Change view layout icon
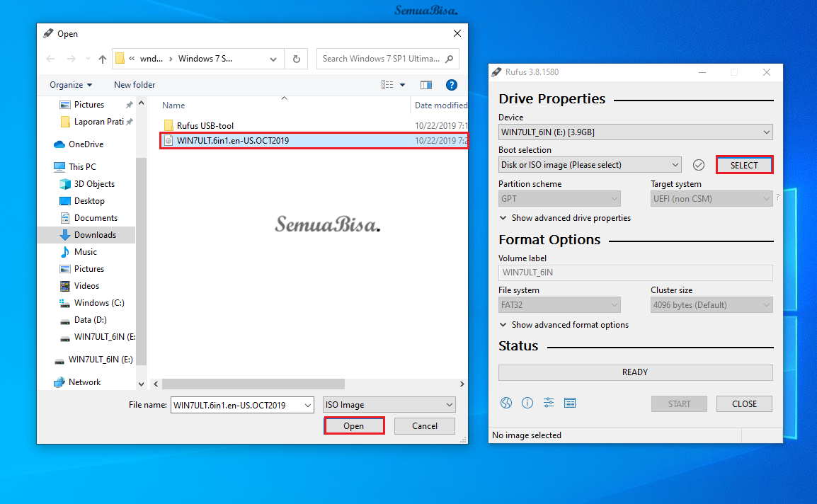Image resolution: width=817 pixels, height=504 pixels. (x=387, y=85)
